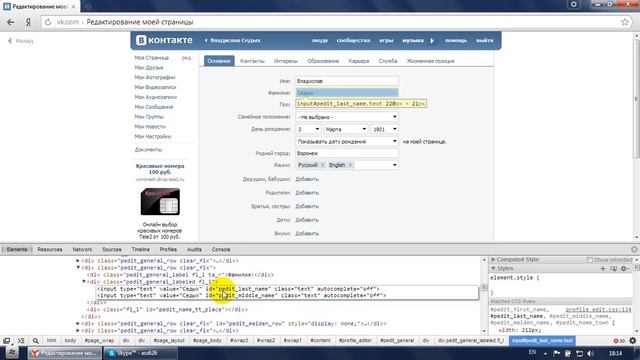Open Мои Сообщения in the left menu
The height and width of the screenshot is (360, 640).
(154, 107)
